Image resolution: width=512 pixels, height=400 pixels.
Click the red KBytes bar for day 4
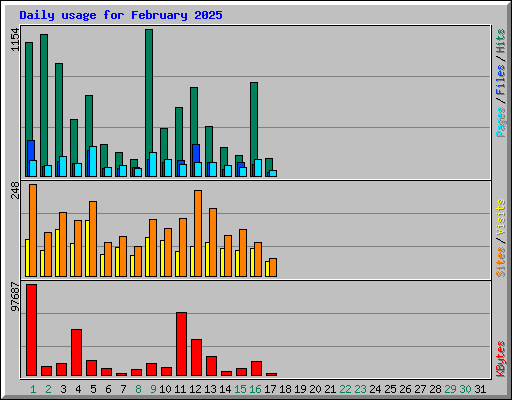pos(76,352)
